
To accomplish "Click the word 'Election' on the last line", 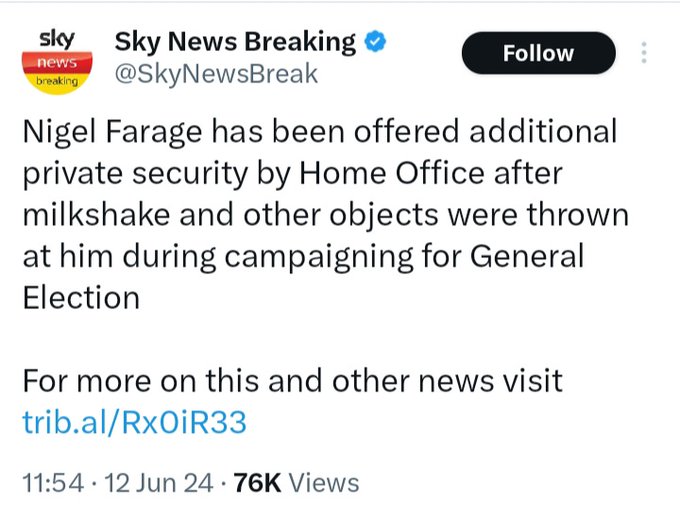I will 81,298.
